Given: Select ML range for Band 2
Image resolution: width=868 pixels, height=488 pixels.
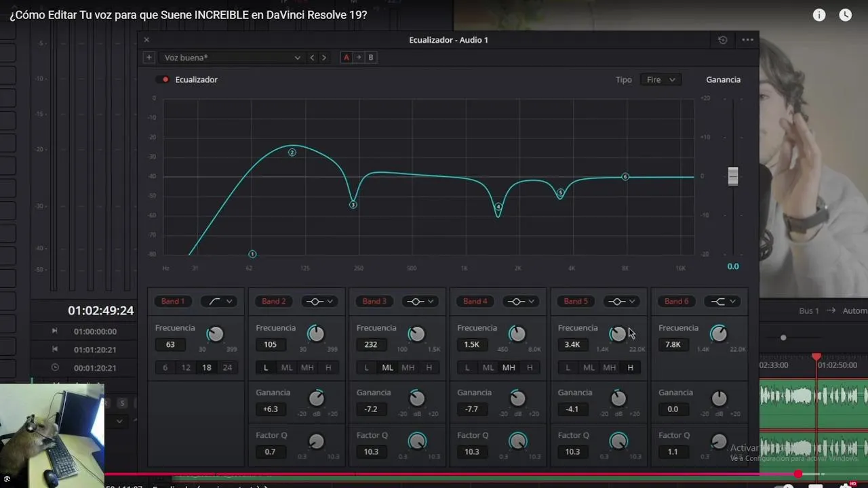Looking at the screenshot, I should click(x=287, y=367).
